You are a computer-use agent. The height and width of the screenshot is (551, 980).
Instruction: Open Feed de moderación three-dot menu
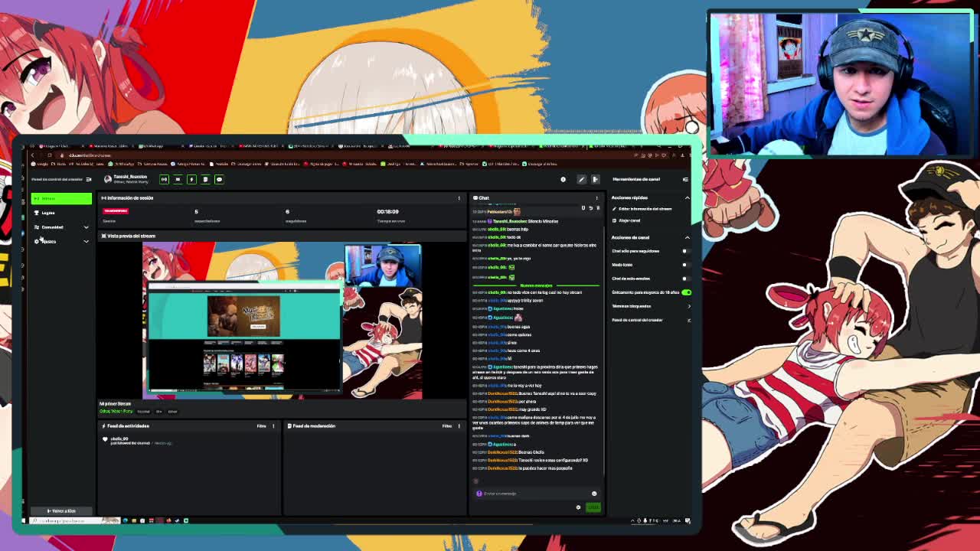459,426
